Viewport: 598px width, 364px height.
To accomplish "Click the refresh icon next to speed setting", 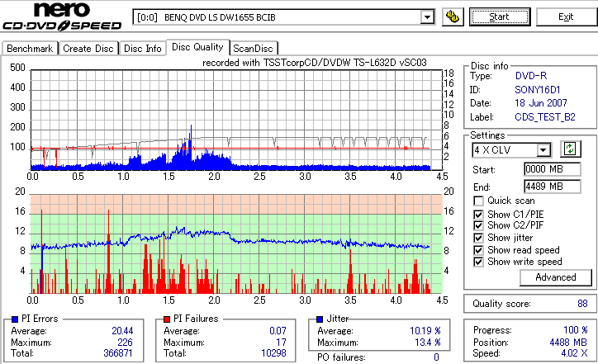I will [x=570, y=149].
